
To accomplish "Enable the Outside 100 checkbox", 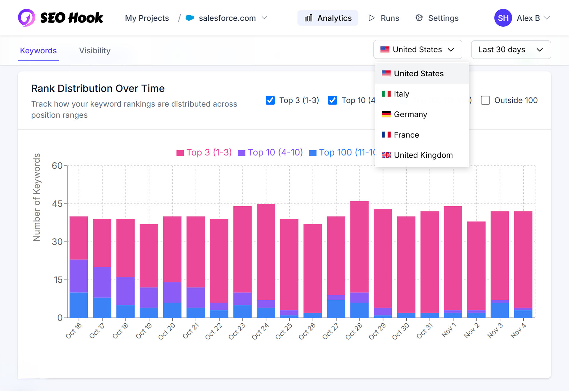I will [485, 100].
